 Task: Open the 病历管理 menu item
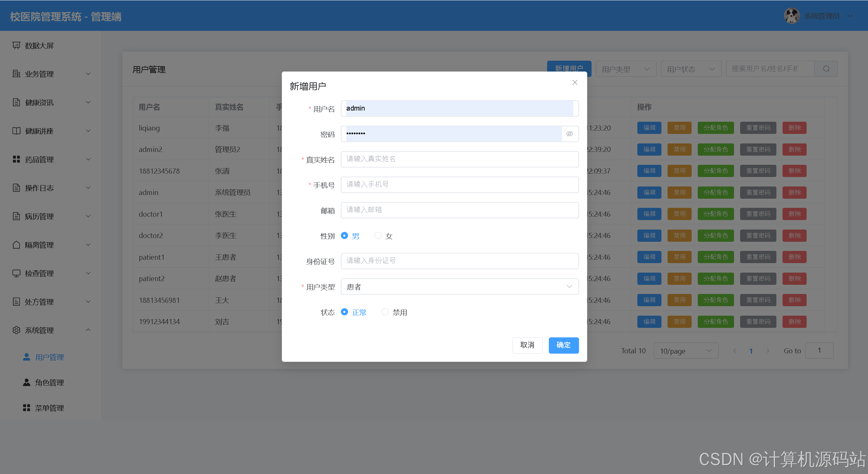point(51,216)
